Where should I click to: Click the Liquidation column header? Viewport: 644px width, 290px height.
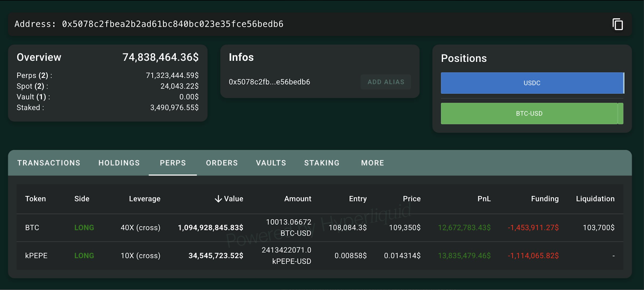click(x=595, y=199)
